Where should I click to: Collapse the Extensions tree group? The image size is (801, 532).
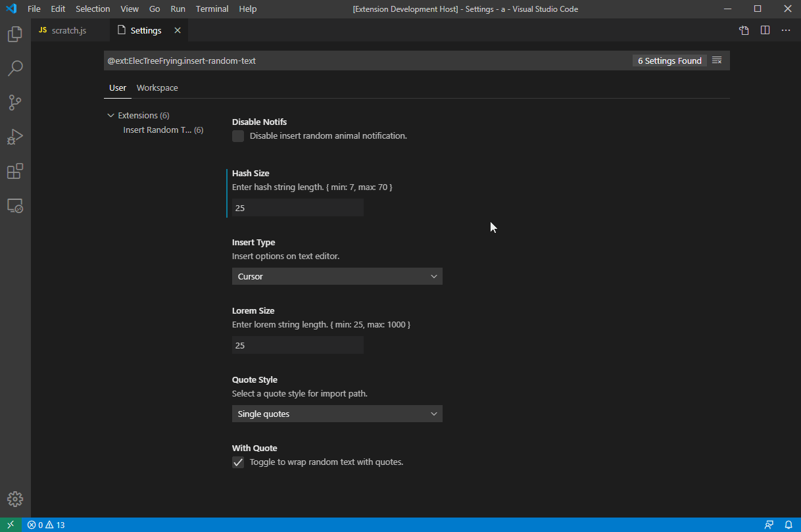pos(110,115)
